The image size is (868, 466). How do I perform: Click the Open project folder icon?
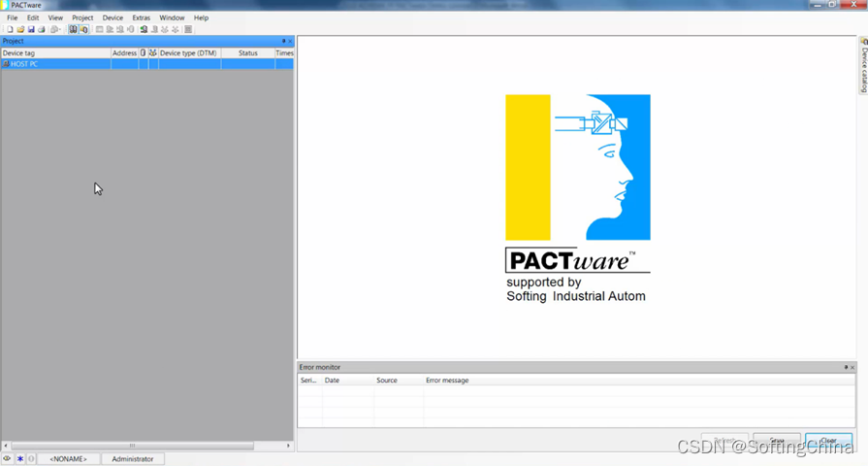click(x=20, y=29)
